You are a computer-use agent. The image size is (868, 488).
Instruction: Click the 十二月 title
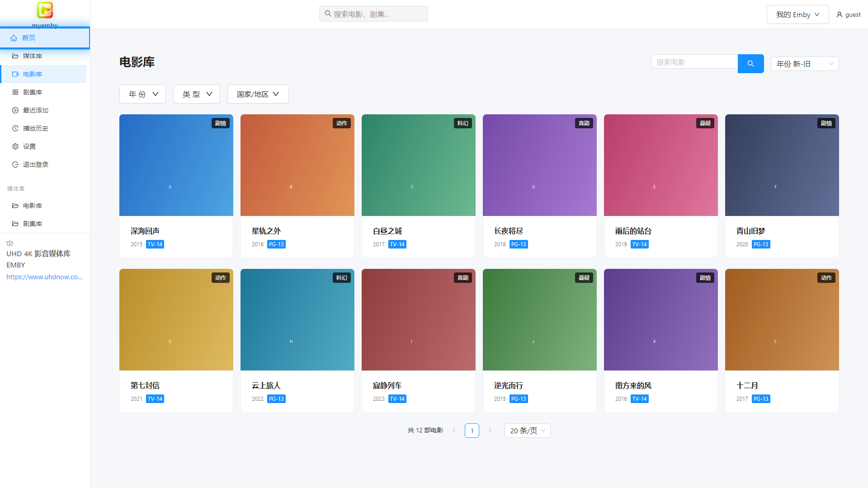[x=747, y=386]
